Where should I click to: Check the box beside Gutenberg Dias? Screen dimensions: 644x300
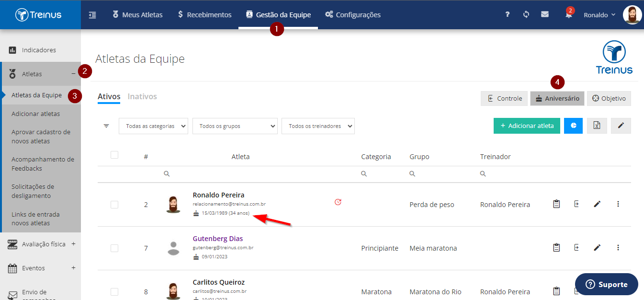pyautogui.click(x=114, y=248)
